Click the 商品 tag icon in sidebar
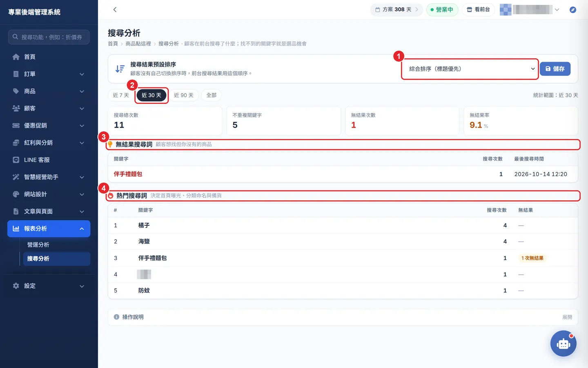Screen dimensions: 588x368 click(16, 91)
